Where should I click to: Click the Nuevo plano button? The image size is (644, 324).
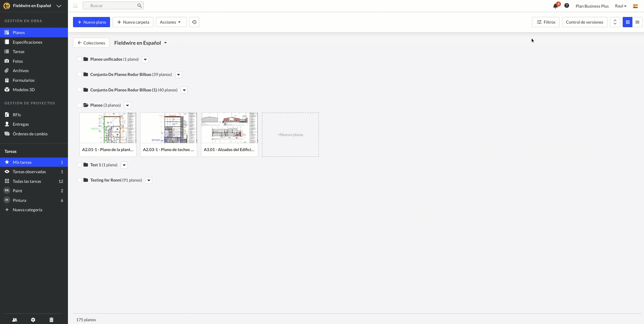(x=92, y=22)
